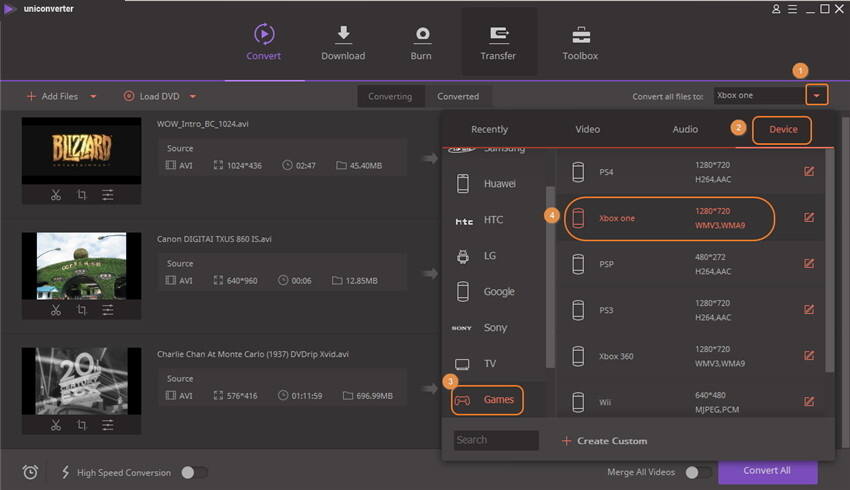850x490 pixels.
Task: Crop the Canon DIGITAl IXUS video
Action: [x=82, y=310]
